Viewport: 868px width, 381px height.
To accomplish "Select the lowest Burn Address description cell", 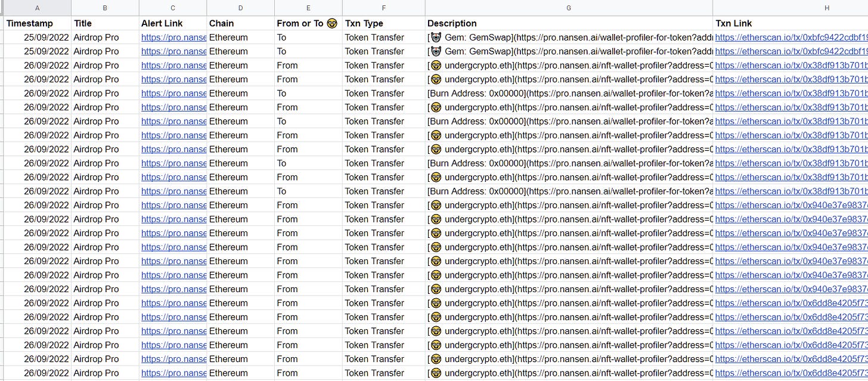I will (x=569, y=191).
